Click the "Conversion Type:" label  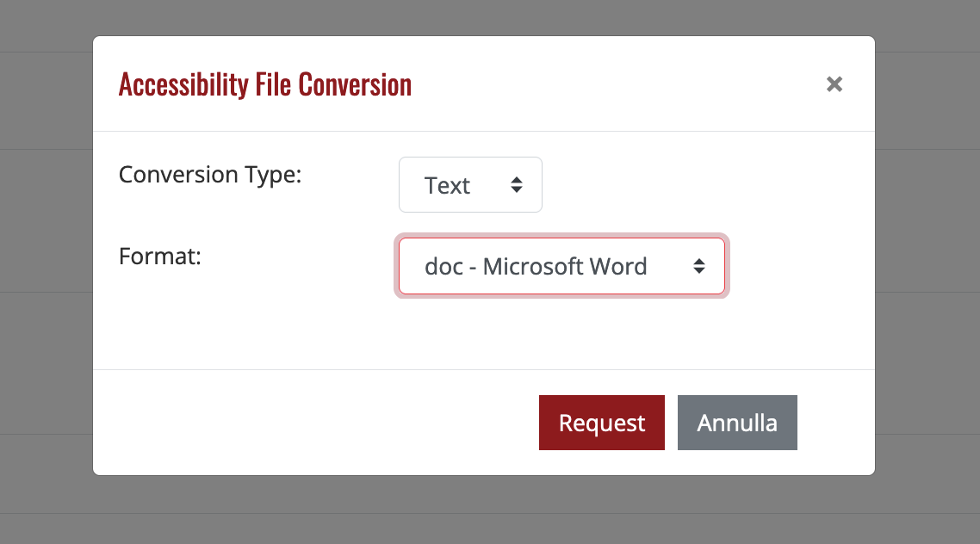tap(210, 175)
